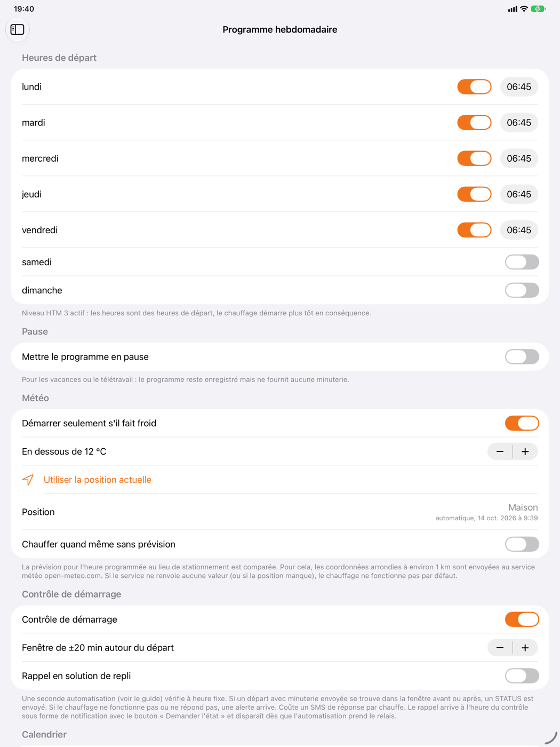Open the mercredi 06:45 time button
Image resolution: width=560 pixels, height=747 pixels.
[519, 158]
